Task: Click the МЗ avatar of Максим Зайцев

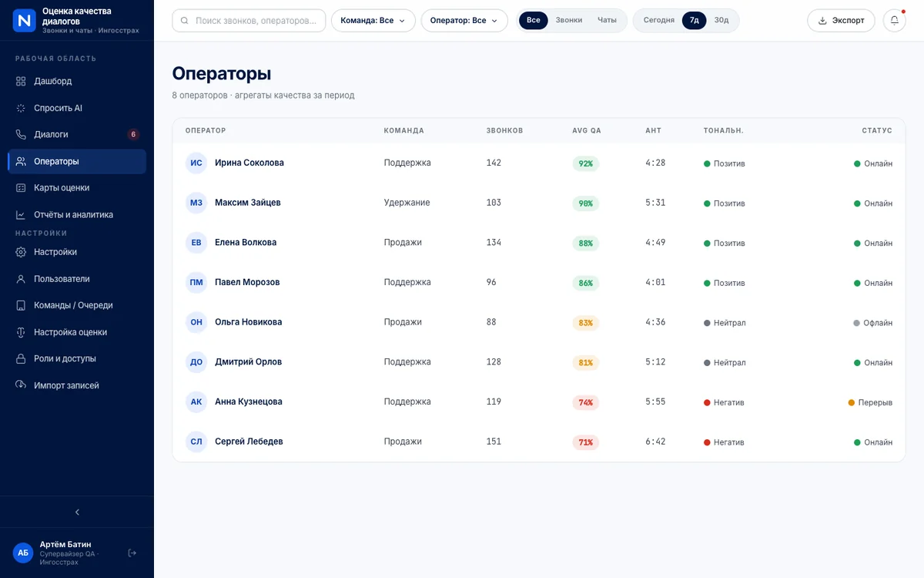Action: click(x=196, y=203)
